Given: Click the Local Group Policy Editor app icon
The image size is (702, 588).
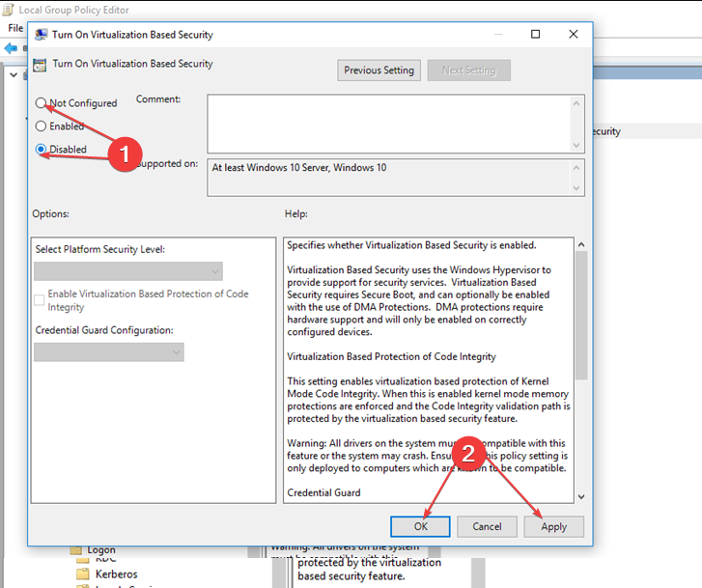Looking at the screenshot, I should click(x=8, y=10).
